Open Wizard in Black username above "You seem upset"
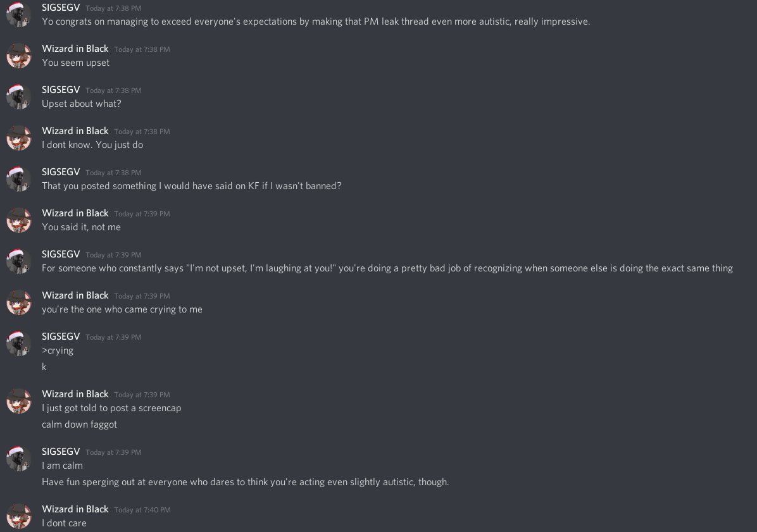This screenshot has height=532, width=757. [x=75, y=49]
